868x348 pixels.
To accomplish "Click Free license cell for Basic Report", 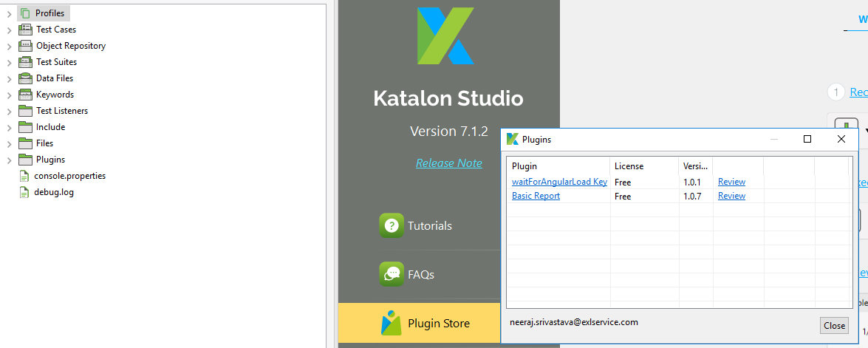I will click(623, 197).
